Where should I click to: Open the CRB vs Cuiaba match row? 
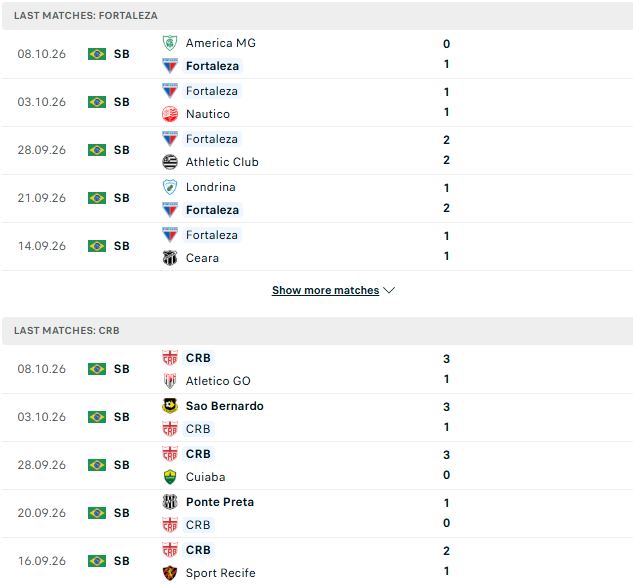coord(316,465)
